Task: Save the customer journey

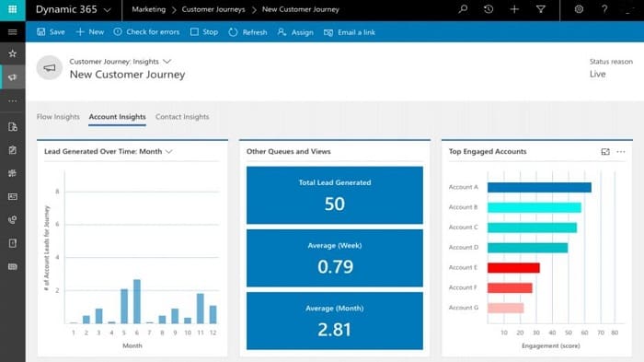Action: tap(51, 31)
